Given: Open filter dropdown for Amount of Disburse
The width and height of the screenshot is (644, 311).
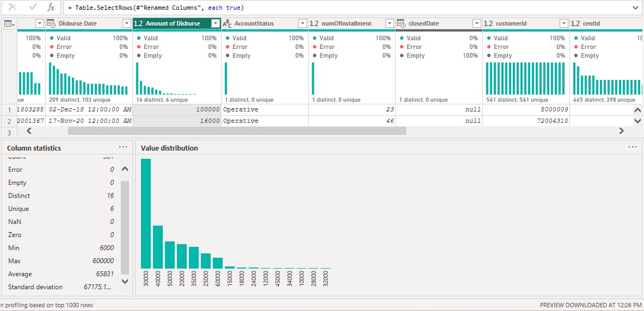Looking at the screenshot, I should click(x=215, y=24).
